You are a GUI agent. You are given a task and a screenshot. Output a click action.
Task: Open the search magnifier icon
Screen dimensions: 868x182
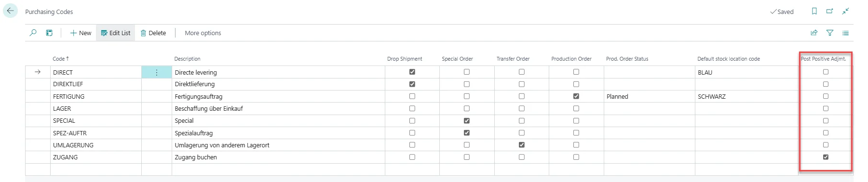pyautogui.click(x=33, y=33)
